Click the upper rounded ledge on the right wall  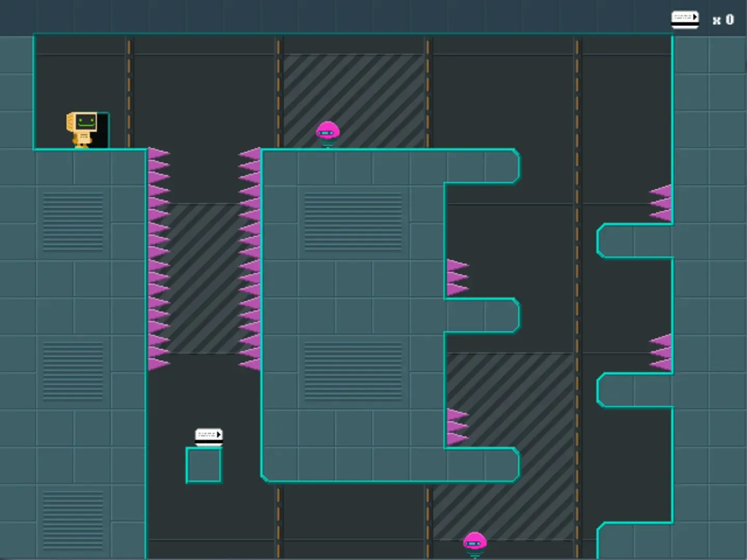click(634, 241)
